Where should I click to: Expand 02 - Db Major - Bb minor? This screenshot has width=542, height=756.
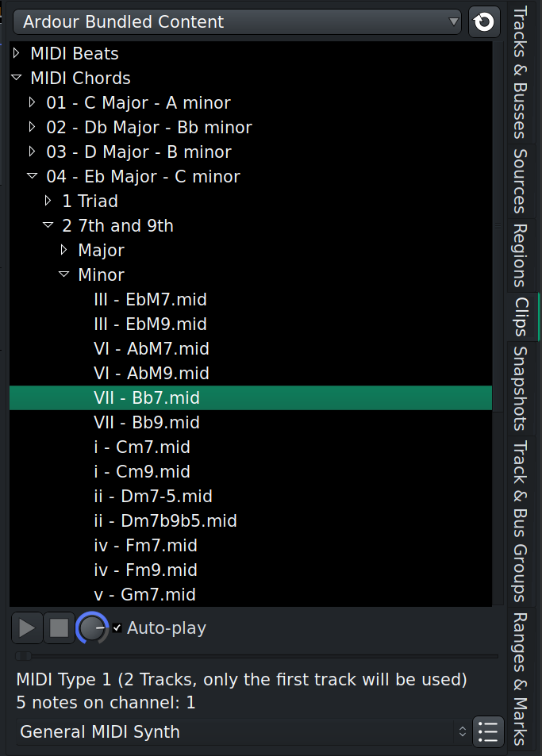32,127
